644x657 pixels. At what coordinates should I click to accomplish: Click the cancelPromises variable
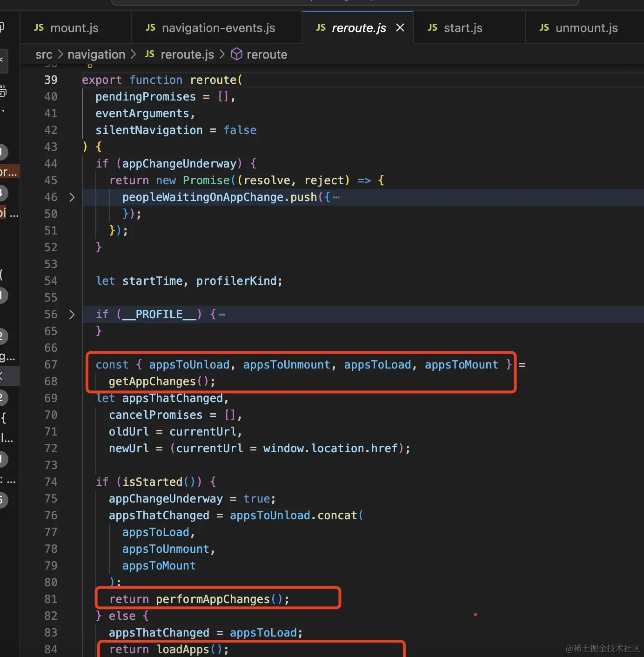[x=156, y=415]
